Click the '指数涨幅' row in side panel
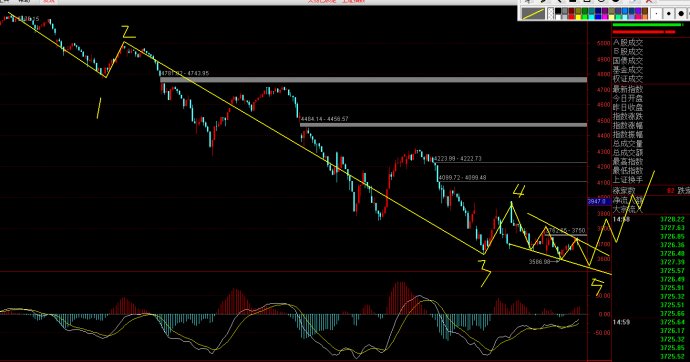The height and width of the screenshot is (362, 690). [x=628, y=125]
